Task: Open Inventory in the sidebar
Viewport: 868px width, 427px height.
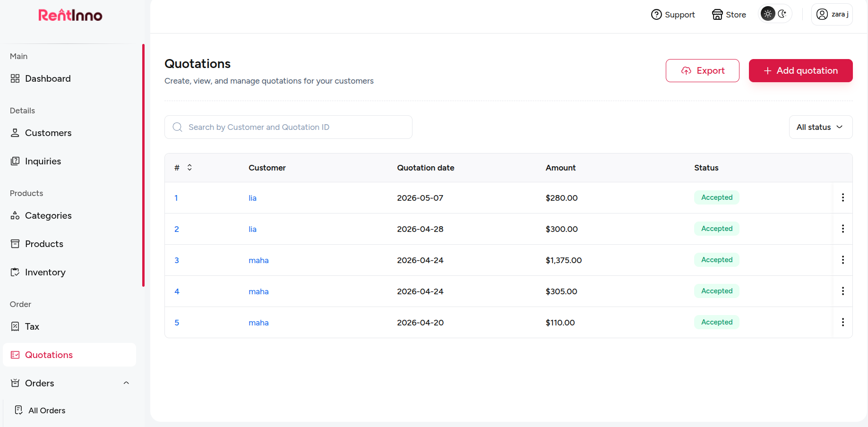Action: coord(69,272)
